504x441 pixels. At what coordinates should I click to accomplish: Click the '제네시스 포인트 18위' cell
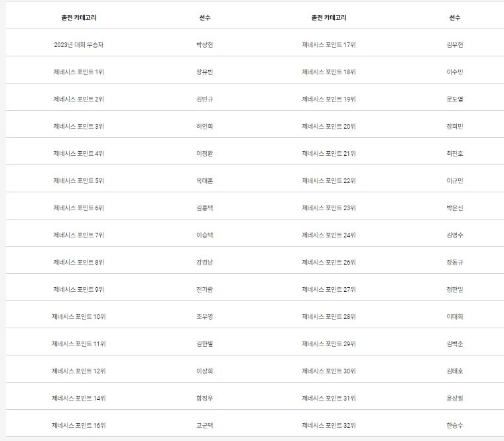click(x=329, y=72)
